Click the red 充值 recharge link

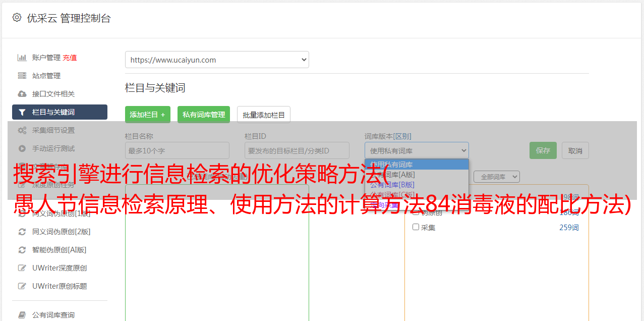tap(70, 58)
